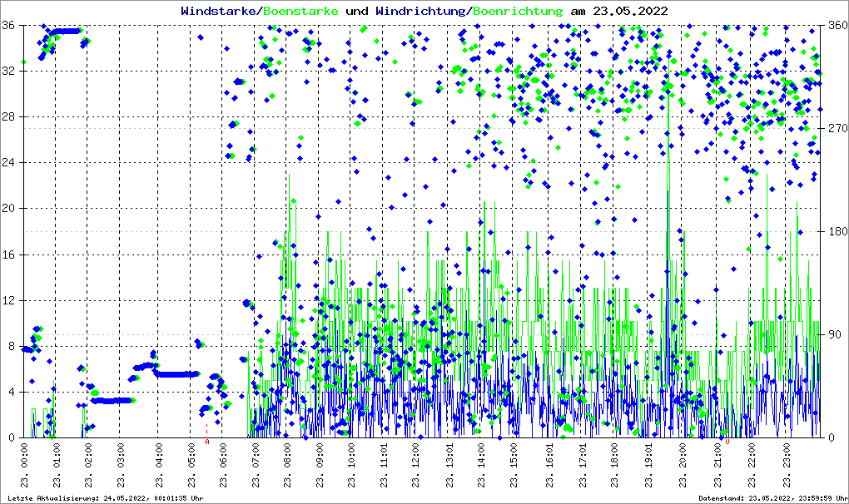
Task: Click the green "Boenstarke" title word
Action: pos(300,11)
